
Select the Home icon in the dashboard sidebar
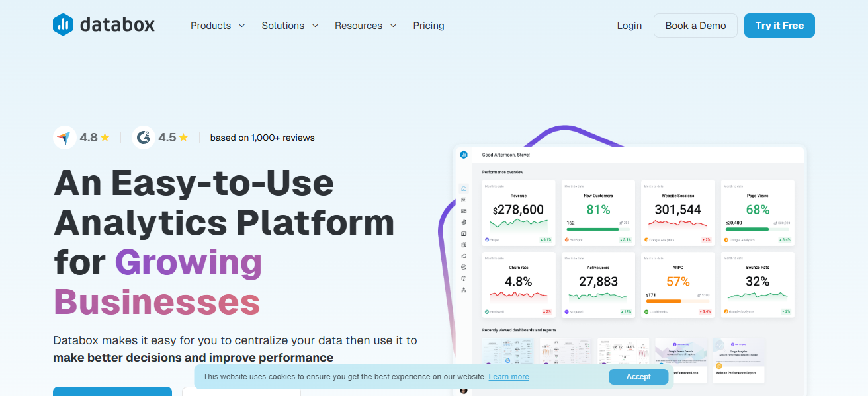click(464, 188)
